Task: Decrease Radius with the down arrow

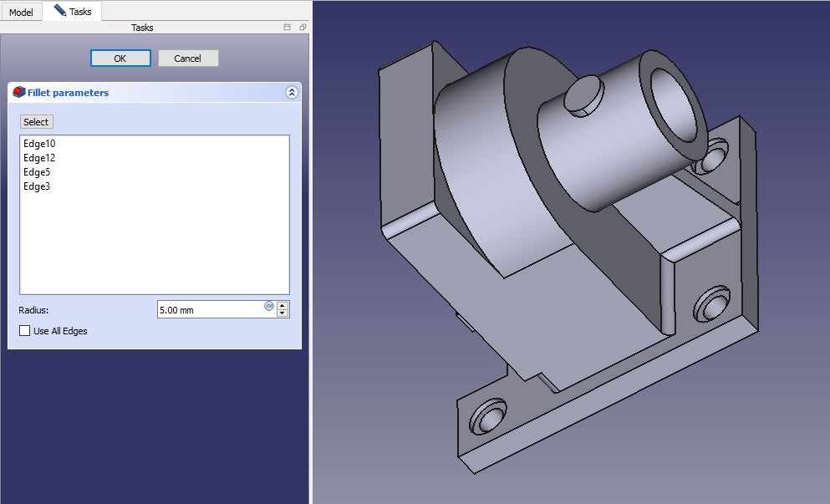Action: coord(283,313)
